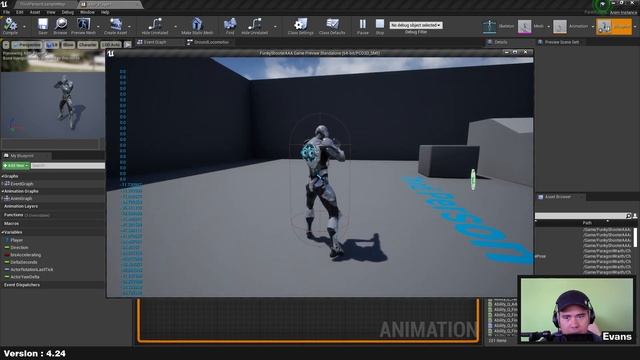This screenshot has width=640, height=360.
Task: Collapse the Variables section
Action: (2, 232)
